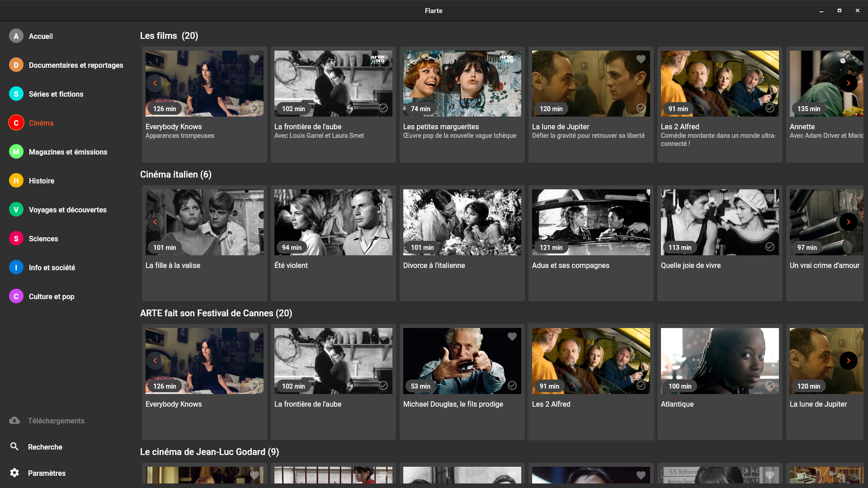Show next items in Les films carousel

pyautogui.click(x=849, y=83)
